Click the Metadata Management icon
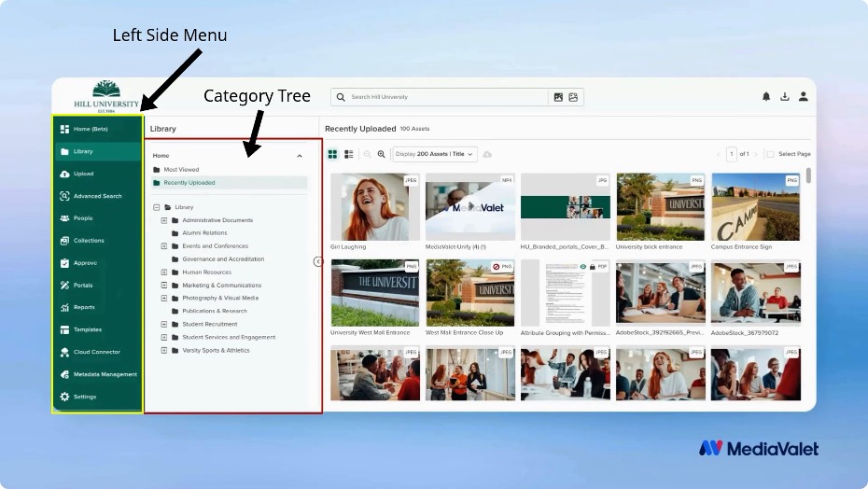Image resolution: width=868 pixels, height=489 pixels. [64, 374]
